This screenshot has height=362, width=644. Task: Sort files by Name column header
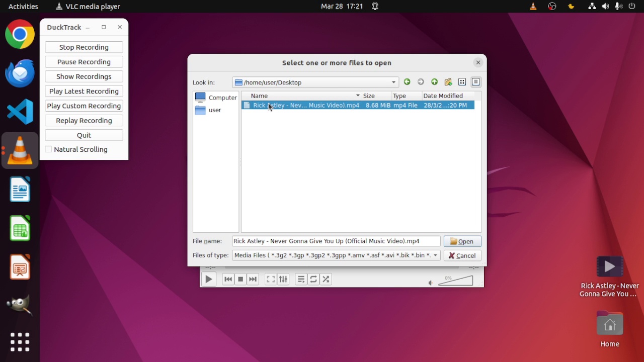[x=301, y=96]
